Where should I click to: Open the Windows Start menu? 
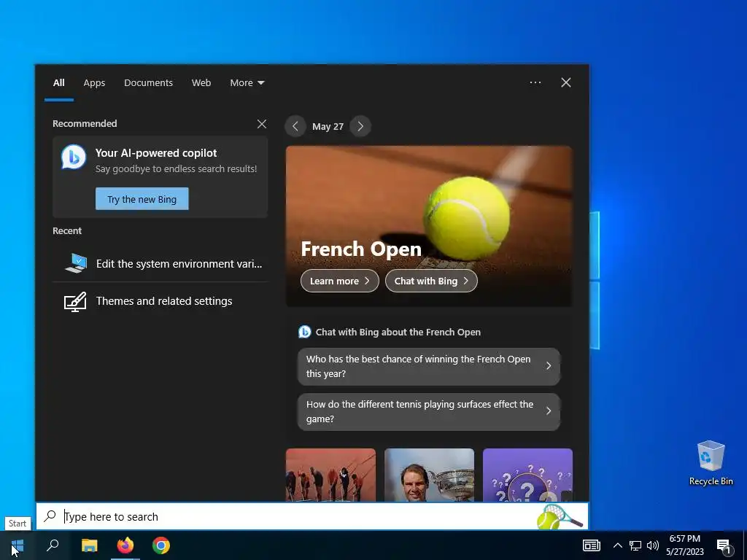click(18, 545)
